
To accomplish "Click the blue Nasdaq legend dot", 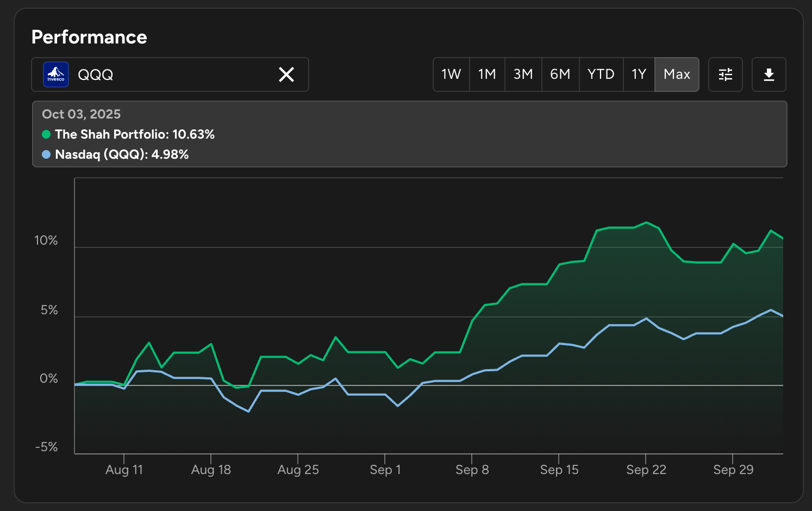I will point(46,154).
